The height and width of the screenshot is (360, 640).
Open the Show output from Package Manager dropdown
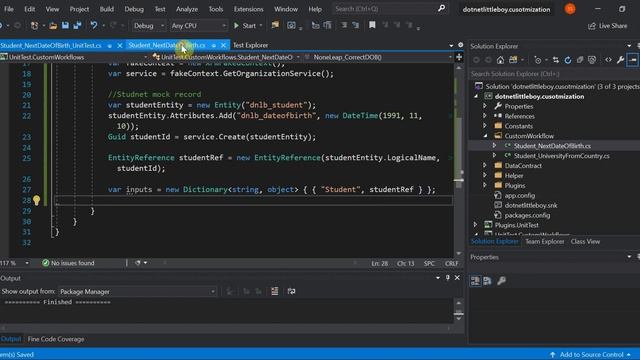click(137, 291)
